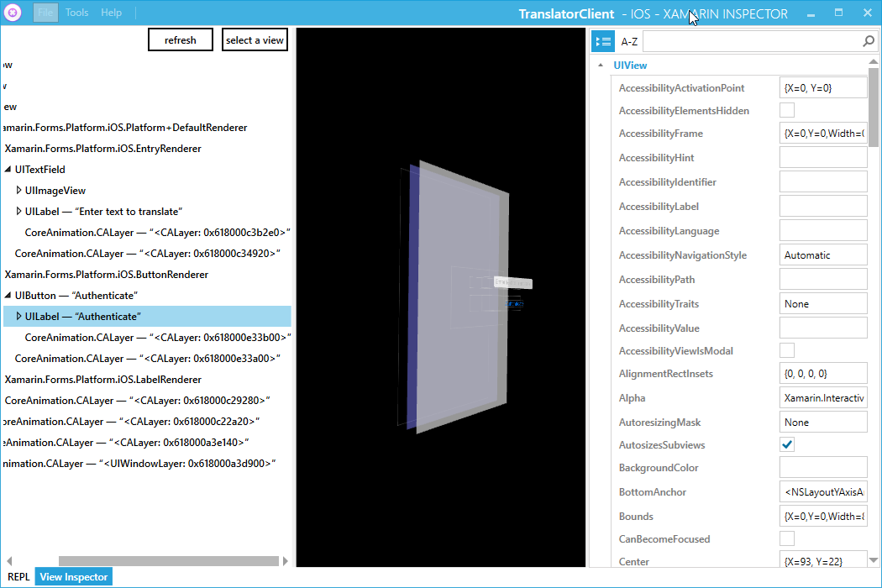Switch to the REPL tab
The image size is (882, 588).
[x=18, y=577]
